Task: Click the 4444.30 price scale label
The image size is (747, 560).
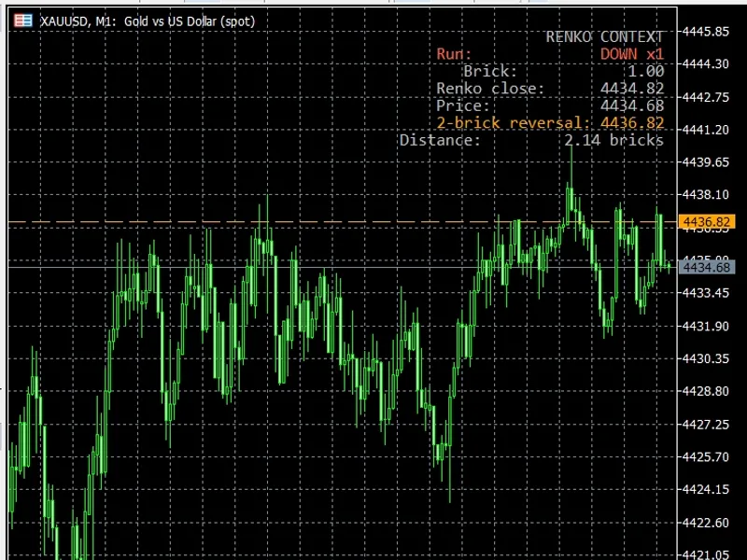Action: [x=706, y=63]
